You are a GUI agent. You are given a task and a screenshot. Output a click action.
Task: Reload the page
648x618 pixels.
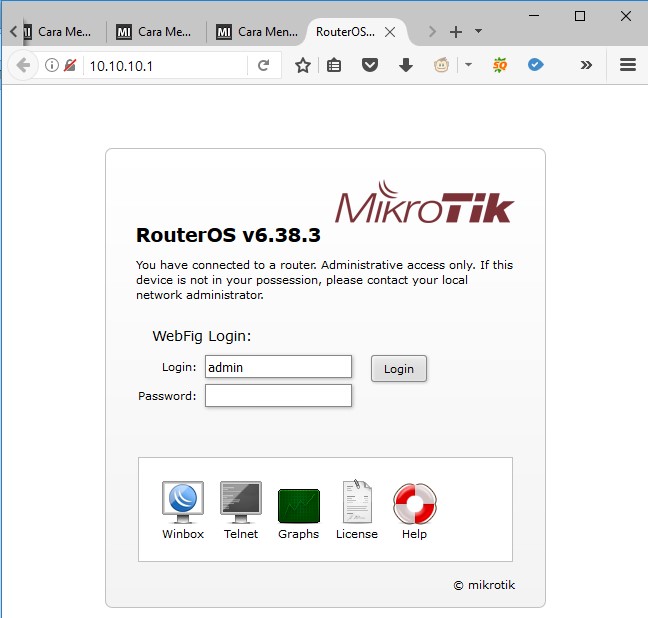pos(263,65)
